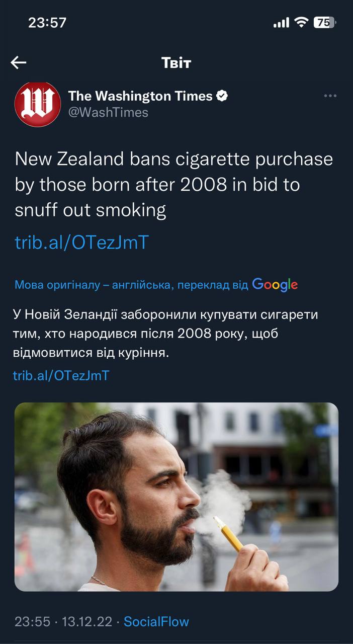353x644 pixels.
Task: Tap the status bar clock 23:57
Action: tap(47, 23)
